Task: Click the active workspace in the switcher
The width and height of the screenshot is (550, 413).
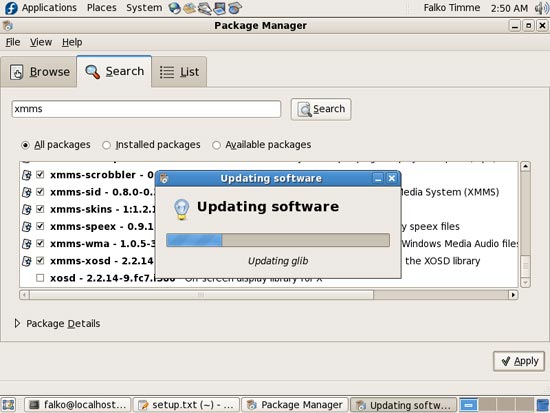Action: pyautogui.click(x=469, y=405)
